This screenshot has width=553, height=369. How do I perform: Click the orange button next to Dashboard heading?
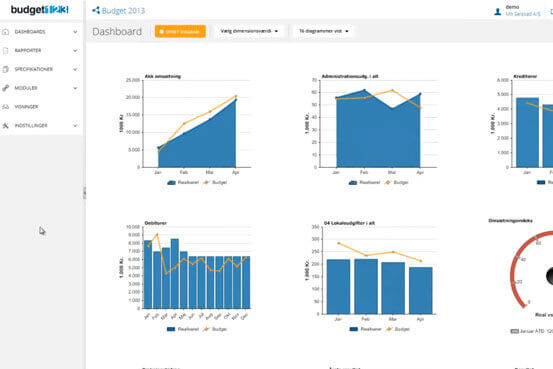[x=180, y=31]
